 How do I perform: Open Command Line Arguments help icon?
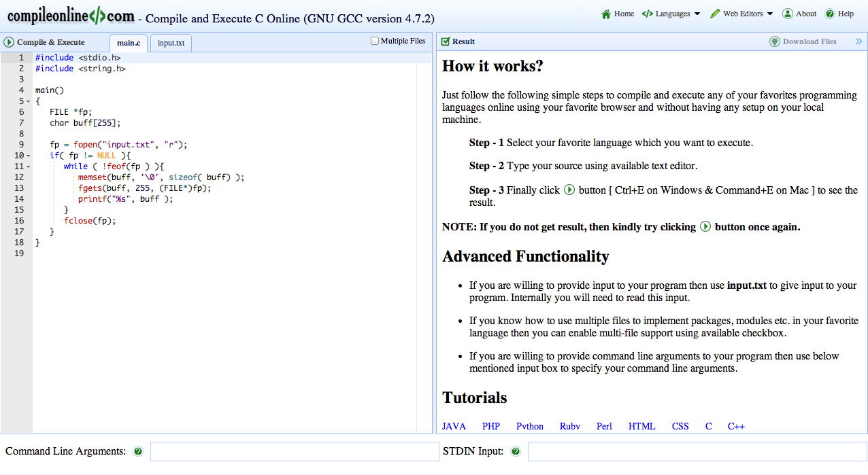point(138,451)
